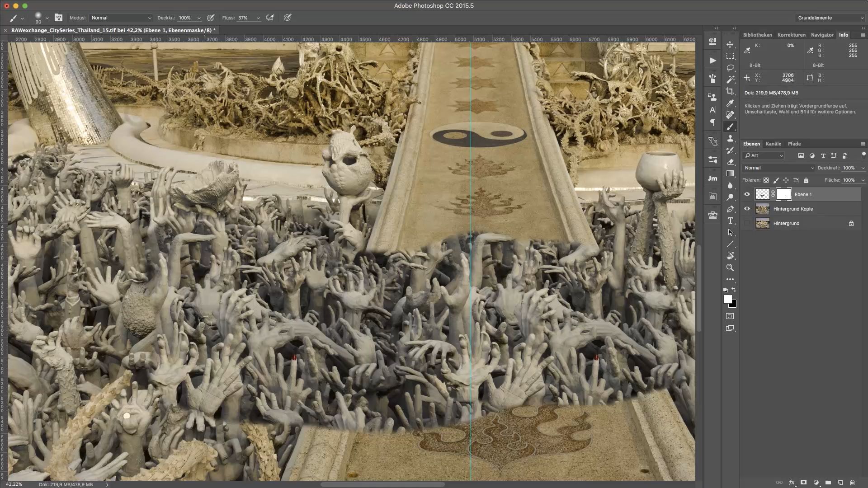Image resolution: width=868 pixels, height=488 pixels.
Task: Select the Lasso tool
Action: [730, 68]
